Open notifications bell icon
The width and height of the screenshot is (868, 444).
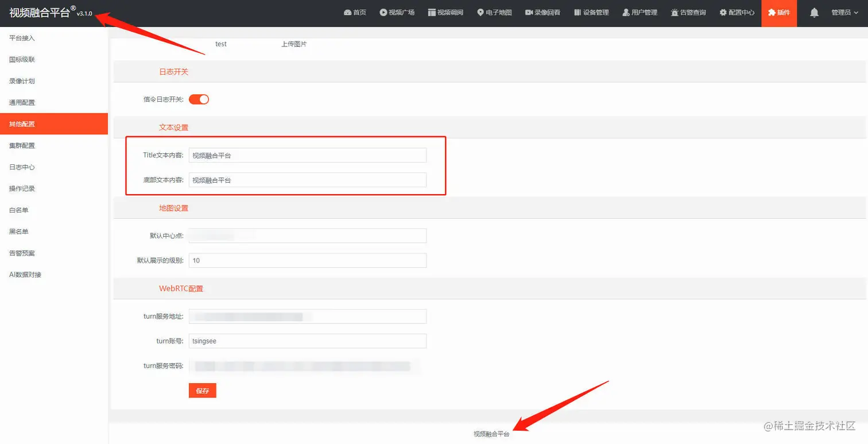(x=814, y=13)
